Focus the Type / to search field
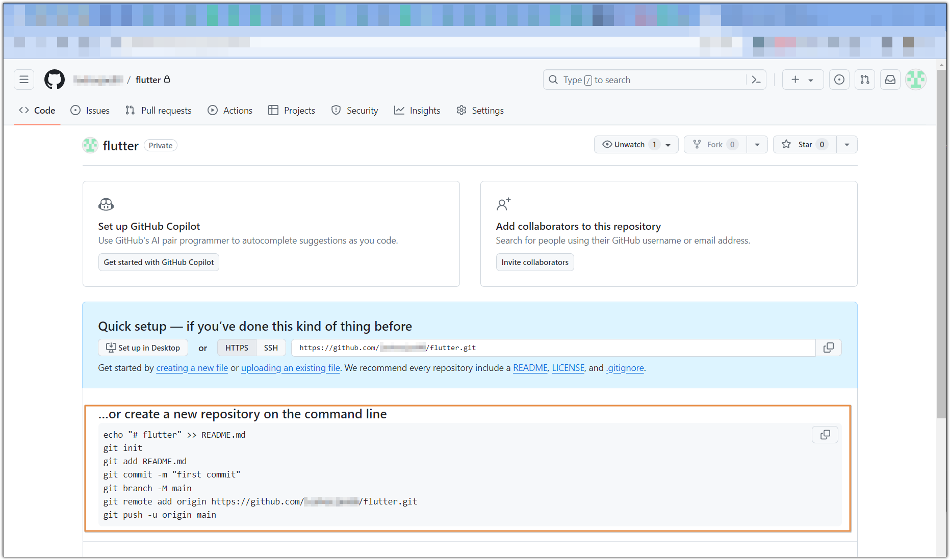The image size is (950, 560). (x=654, y=80)
